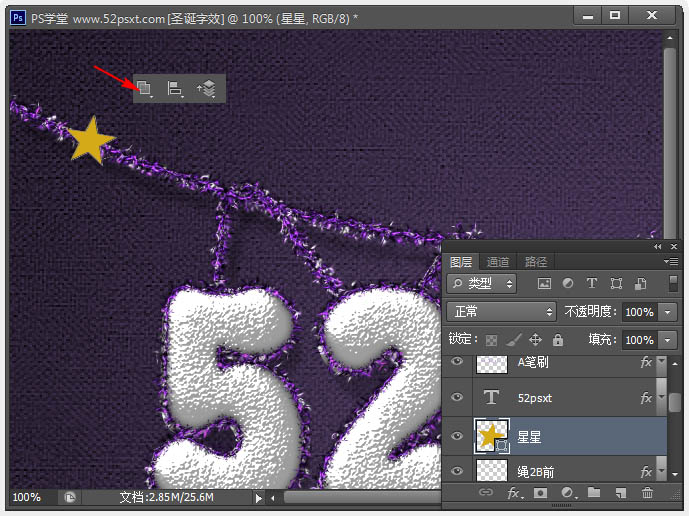Viewport: 689px width, 516px height.
Task: Hide the A笔刷 layer
Action: pyautogui.click(x=457, y=361)
